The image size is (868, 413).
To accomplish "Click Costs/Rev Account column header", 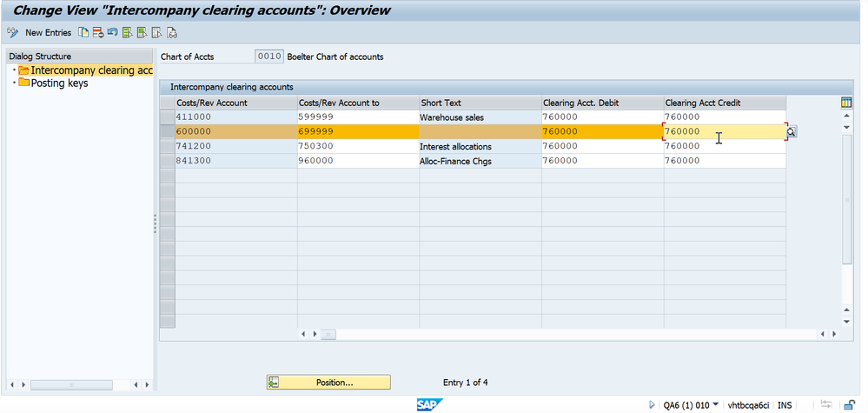I will [x=236, y=103].
